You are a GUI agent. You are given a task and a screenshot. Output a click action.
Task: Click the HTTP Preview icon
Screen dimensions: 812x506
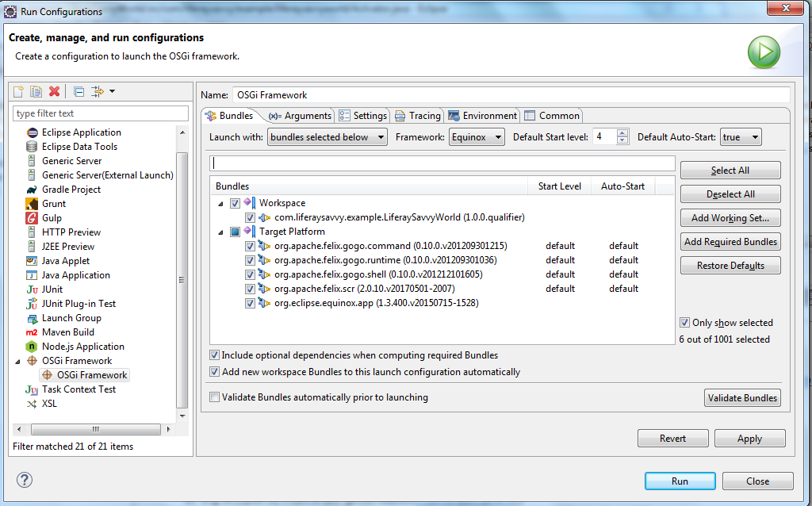[32, 232]
